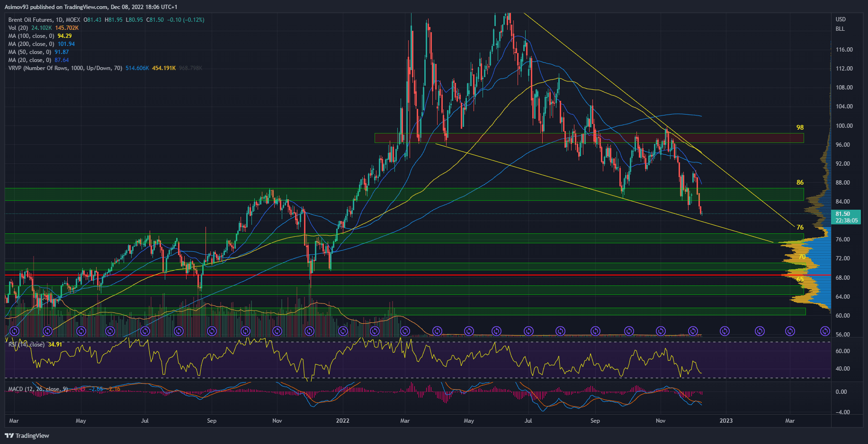The width and height of the screenshot is (868, 444).
Task: Click the MA (200, close, 0) legend
Action: pos(31,44)
